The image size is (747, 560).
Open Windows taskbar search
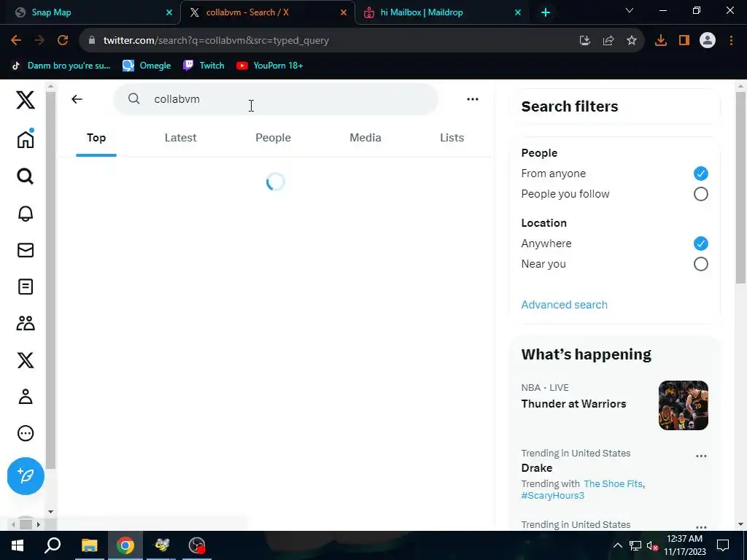click(x=53, y=545)
